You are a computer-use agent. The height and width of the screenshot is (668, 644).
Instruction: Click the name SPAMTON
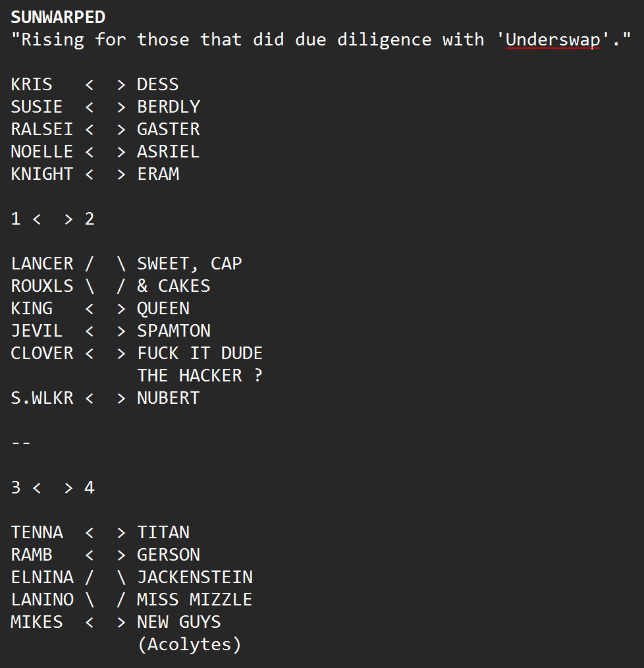click(x=173, y=331)
